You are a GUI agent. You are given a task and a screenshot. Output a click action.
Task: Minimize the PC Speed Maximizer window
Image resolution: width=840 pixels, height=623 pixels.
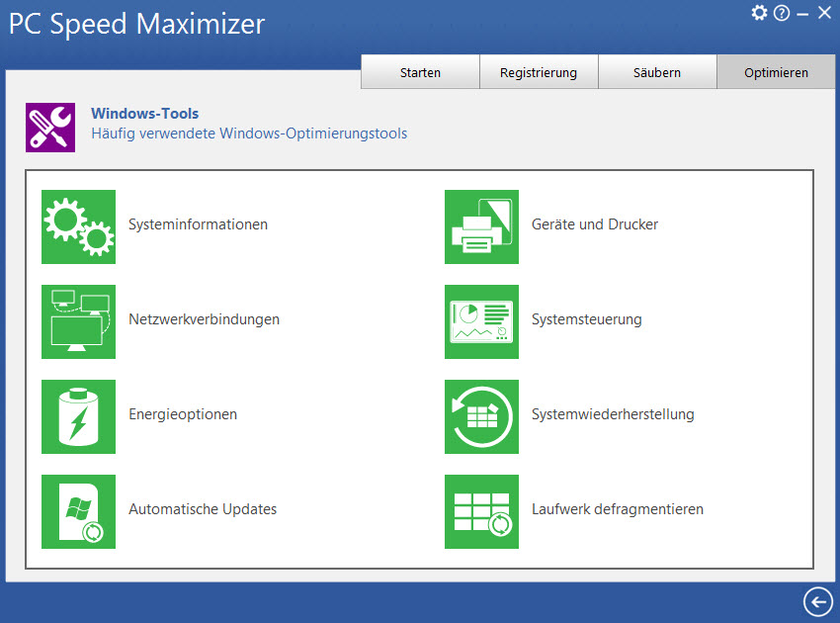(x=802, y=15)
